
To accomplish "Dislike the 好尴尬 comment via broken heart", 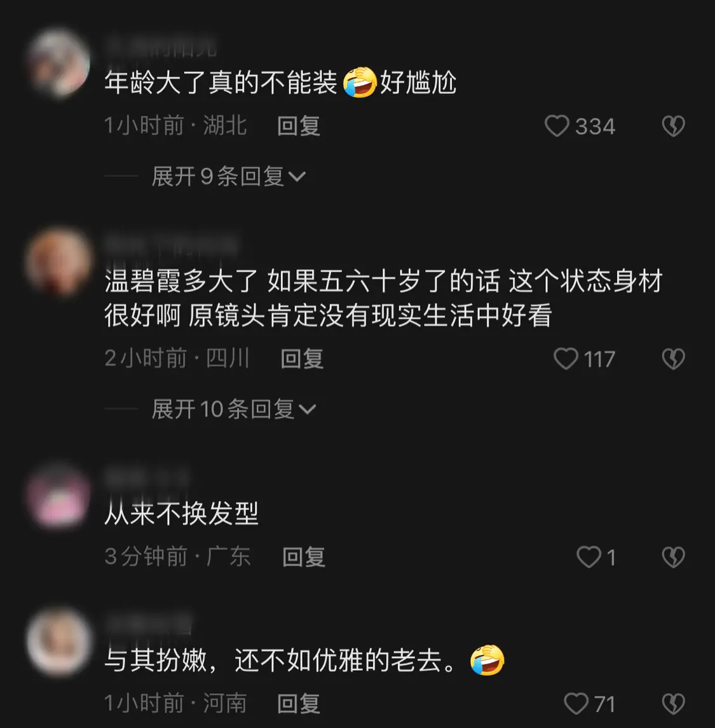I will [x=673, y=126].
